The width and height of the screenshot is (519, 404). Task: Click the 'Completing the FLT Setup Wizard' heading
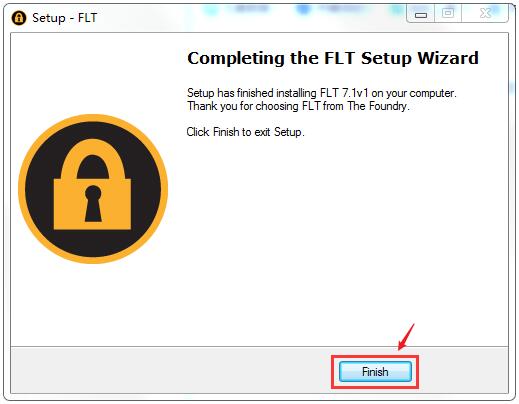click(x=333, y=58)
